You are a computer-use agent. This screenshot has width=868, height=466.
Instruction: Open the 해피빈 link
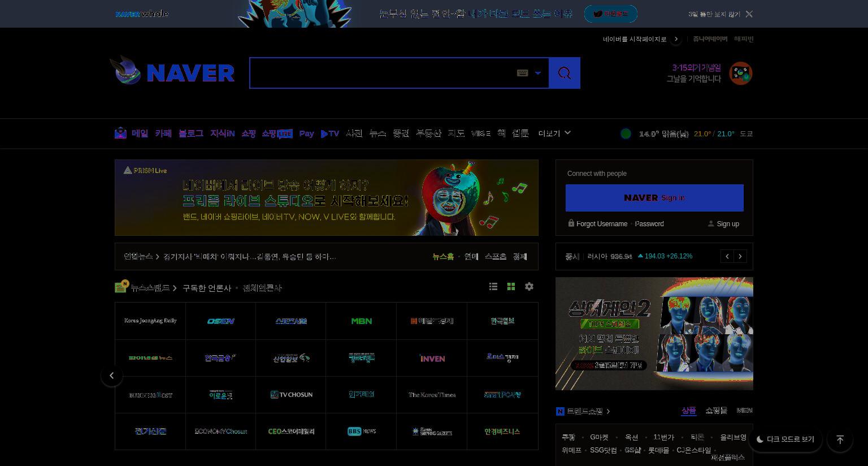click(x=744, y=39)
